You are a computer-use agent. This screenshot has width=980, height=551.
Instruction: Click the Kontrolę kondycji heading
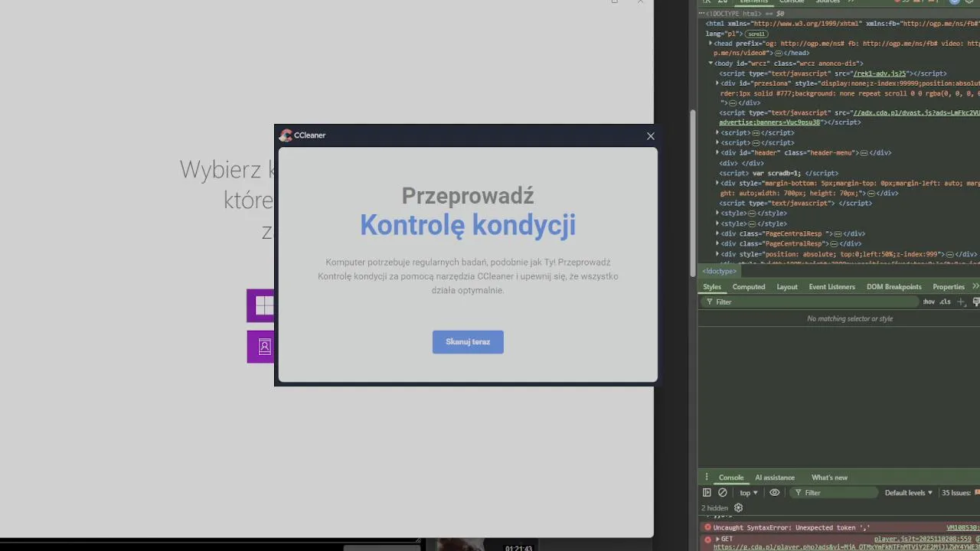click(x=468, y=225)
